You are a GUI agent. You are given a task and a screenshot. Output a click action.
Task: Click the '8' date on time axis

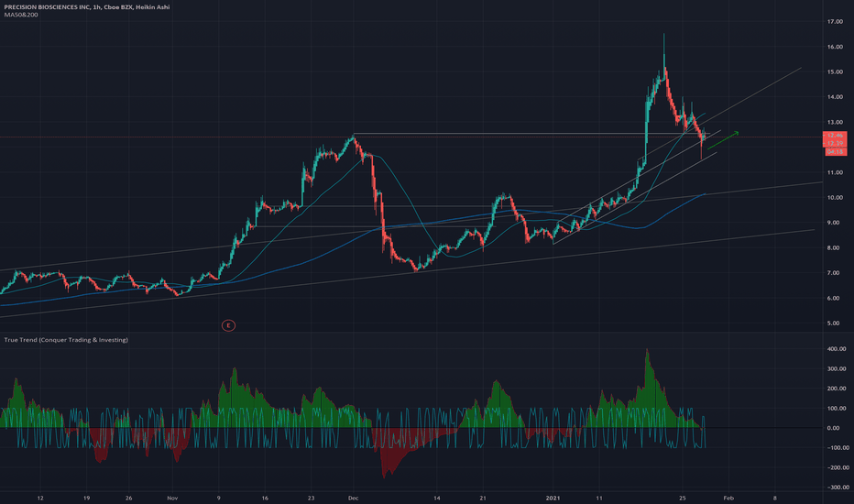point(775,498)
